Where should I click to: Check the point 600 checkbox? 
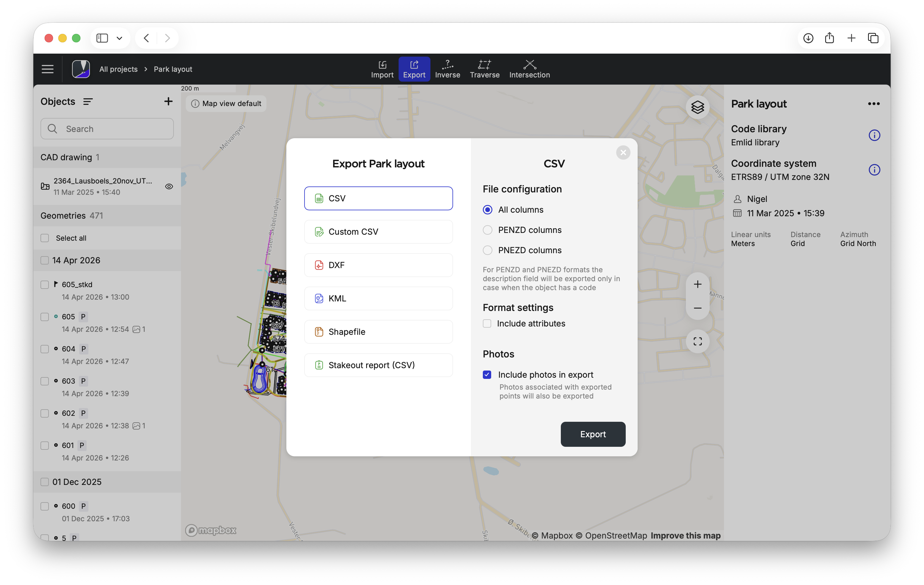(45, 506)
